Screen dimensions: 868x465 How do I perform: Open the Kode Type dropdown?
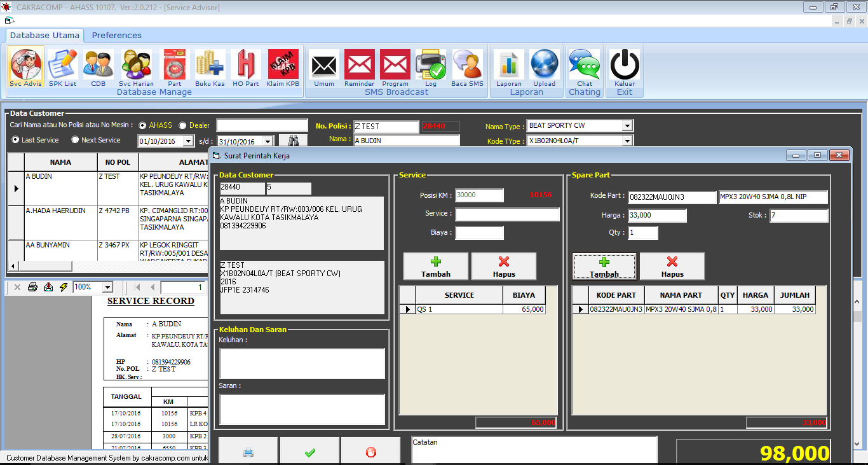point(627,141)
